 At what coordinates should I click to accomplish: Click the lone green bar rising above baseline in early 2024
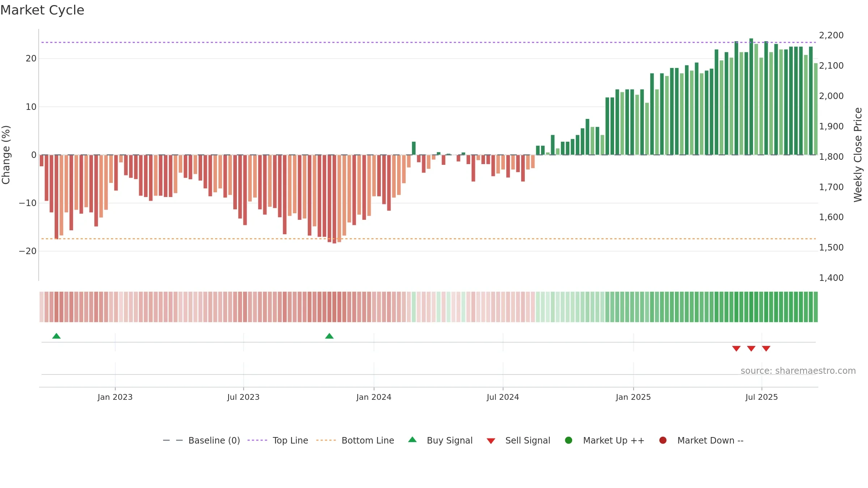414,148
